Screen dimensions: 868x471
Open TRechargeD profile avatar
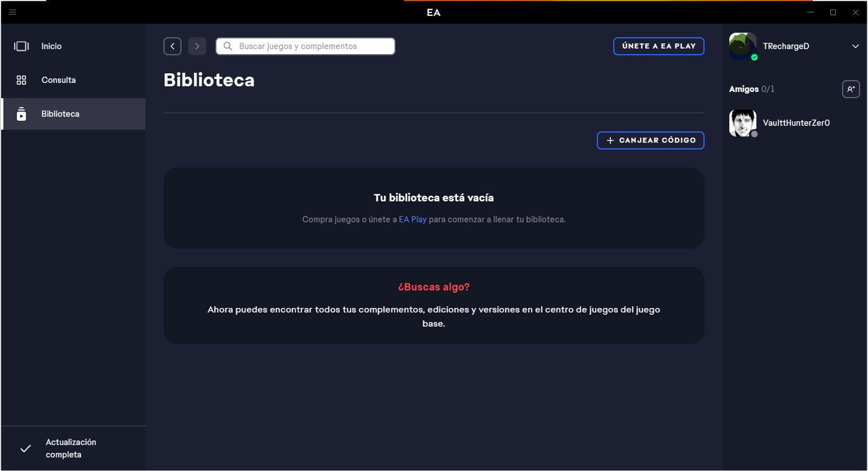click(743, 46)
